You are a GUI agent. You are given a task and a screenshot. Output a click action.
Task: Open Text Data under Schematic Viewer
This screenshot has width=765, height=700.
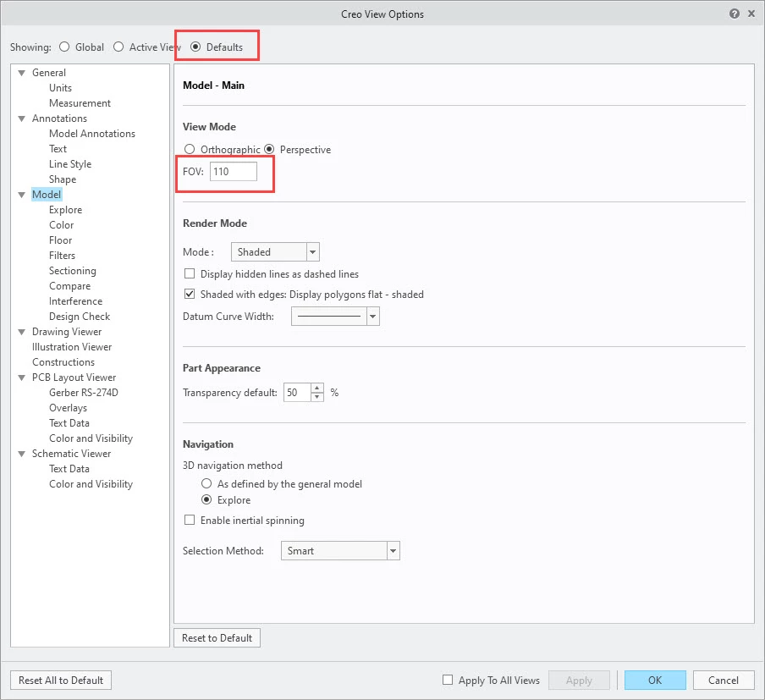click(69, 469)
